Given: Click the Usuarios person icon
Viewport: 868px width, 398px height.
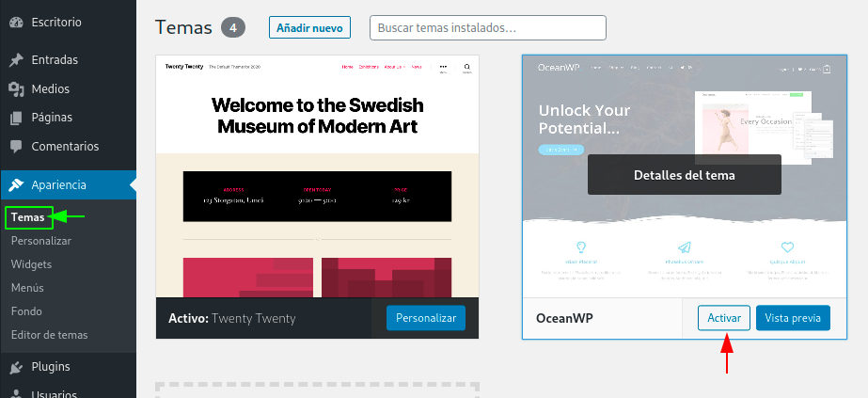Looking at the screenshot, I should [16, 394].
